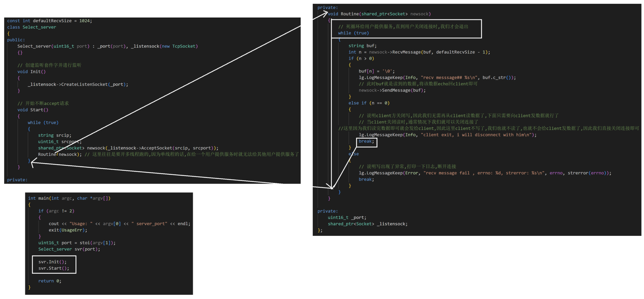This screenshot has width=644, height=299.
Task: Click the 'exit(UsageErr);' line
Action: tap(68, 230)
